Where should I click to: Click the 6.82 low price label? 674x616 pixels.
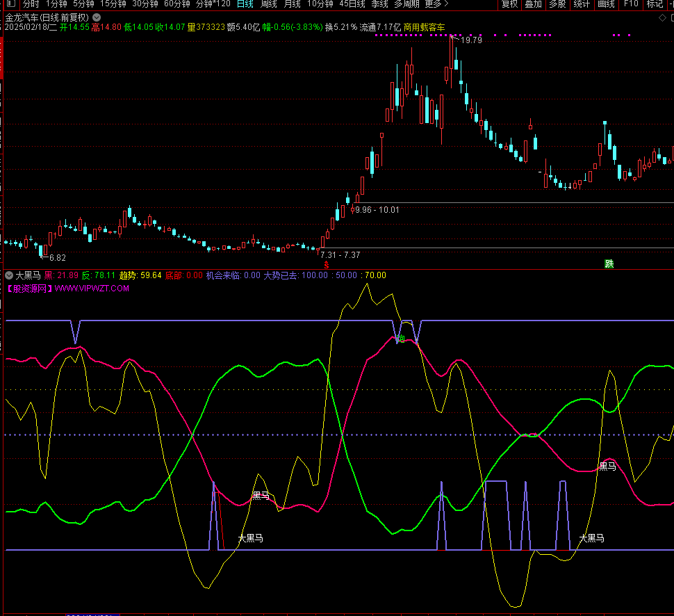[x=58, y=258]
